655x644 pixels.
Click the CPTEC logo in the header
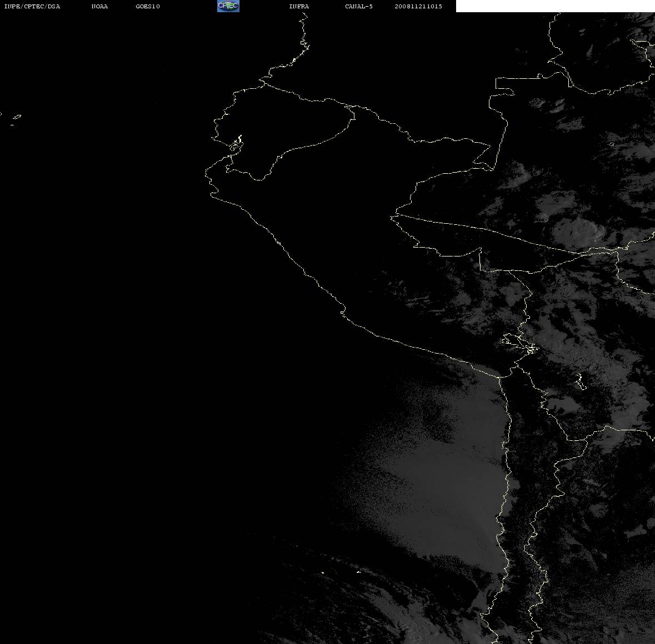[x=228, y=6]
